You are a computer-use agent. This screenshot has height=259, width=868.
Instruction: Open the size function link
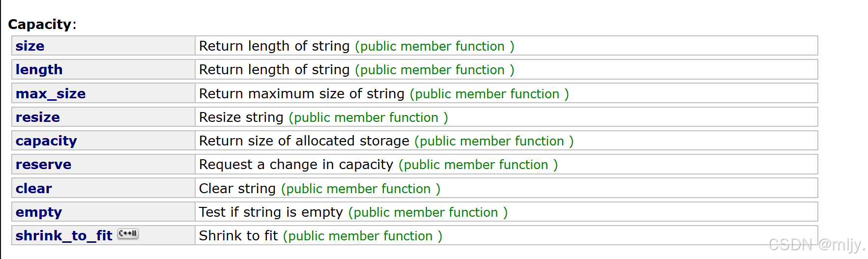click(30, 46)
